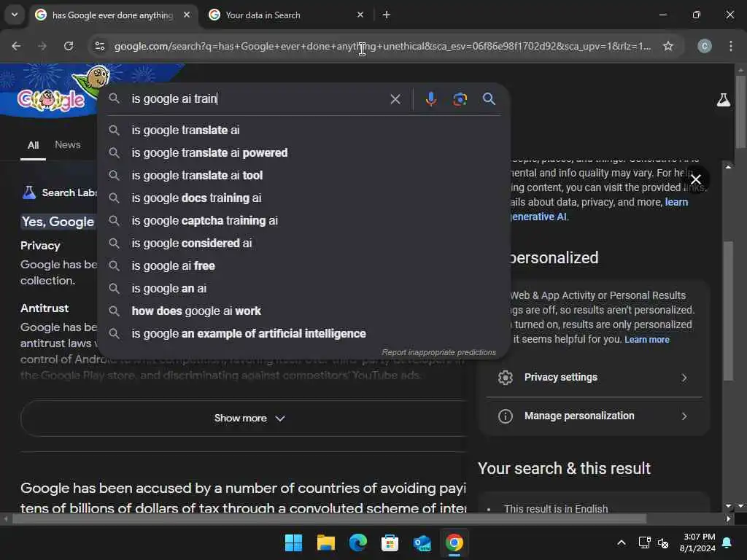Open the tab search dropdown arrow
Image resolution: width=747 pixels, height=560 pixels.
point(15,15)
